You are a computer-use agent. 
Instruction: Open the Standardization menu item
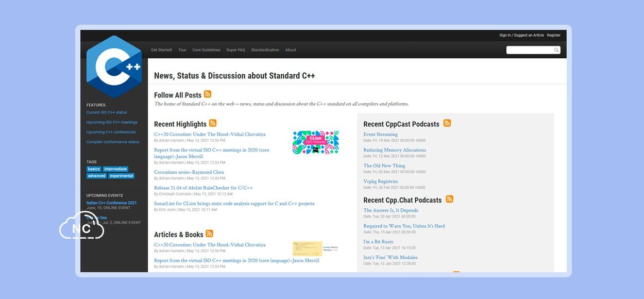[x=265, y=50]
